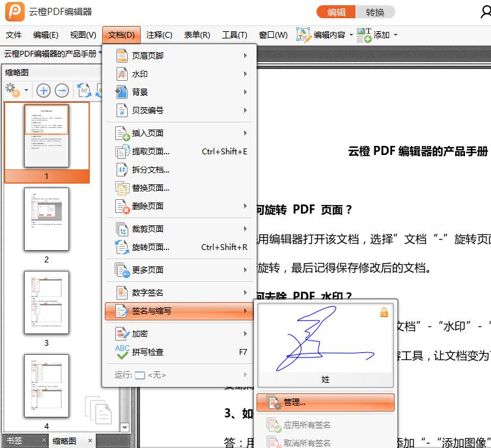Viewport: 491px width, 448px height.
Task: Expand 删除页面 submenu arrow
Action: [x=245, y=206]
